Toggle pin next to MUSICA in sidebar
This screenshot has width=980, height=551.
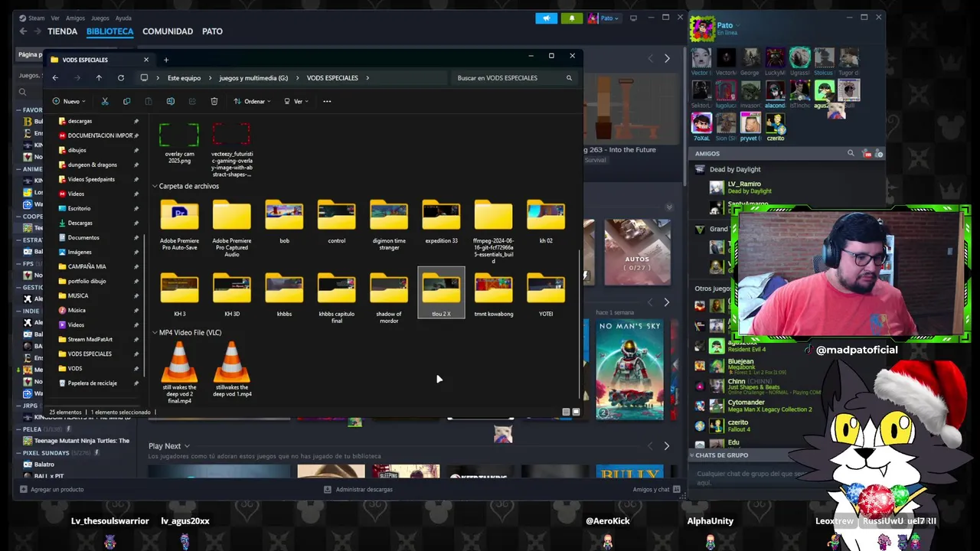click(x=136, y=296)
